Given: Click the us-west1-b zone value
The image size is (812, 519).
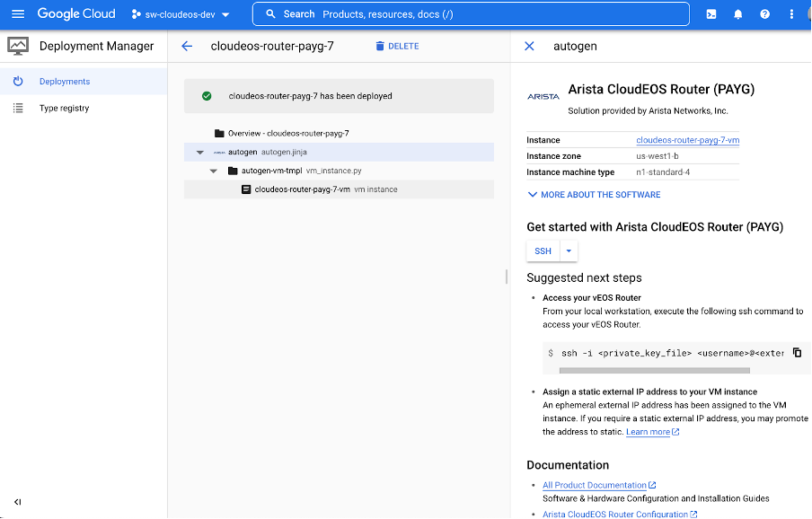Looking at the screenshot, I should [x=658, y=156].
